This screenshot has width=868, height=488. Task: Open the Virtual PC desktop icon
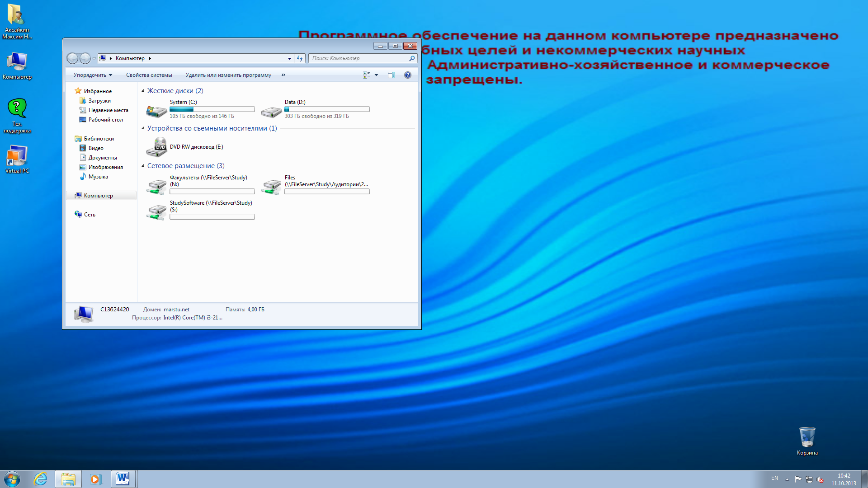[17, 156]
